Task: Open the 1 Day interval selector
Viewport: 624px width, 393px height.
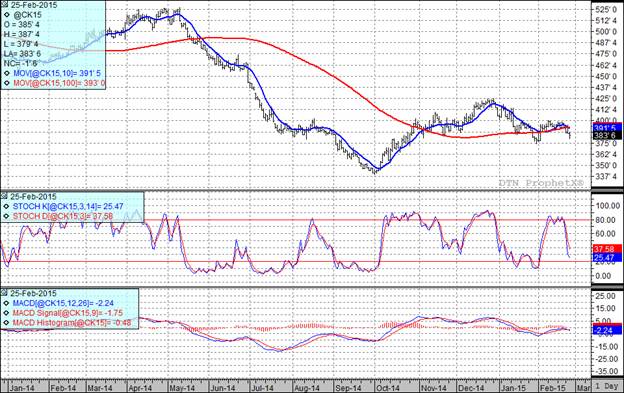Action: click(x=607, y=386)
